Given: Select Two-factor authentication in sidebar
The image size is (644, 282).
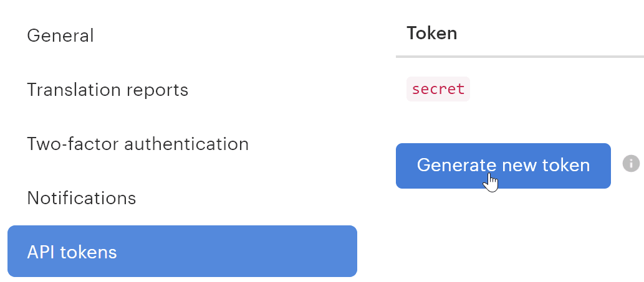Looking at the screenshot, I should [x=138, y=144].
